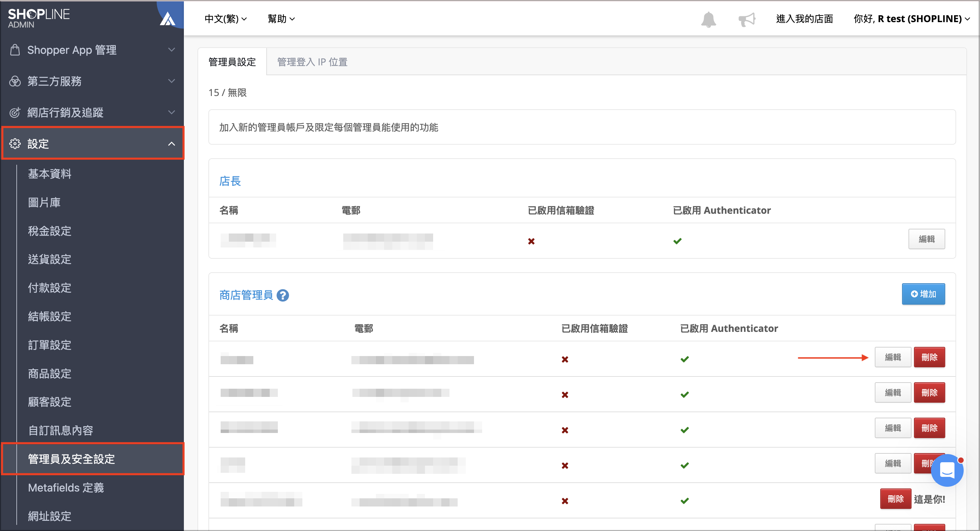Expand the Shopper App 管理 menu
Viewport: 980px width, 531px height.
point(92,50)
